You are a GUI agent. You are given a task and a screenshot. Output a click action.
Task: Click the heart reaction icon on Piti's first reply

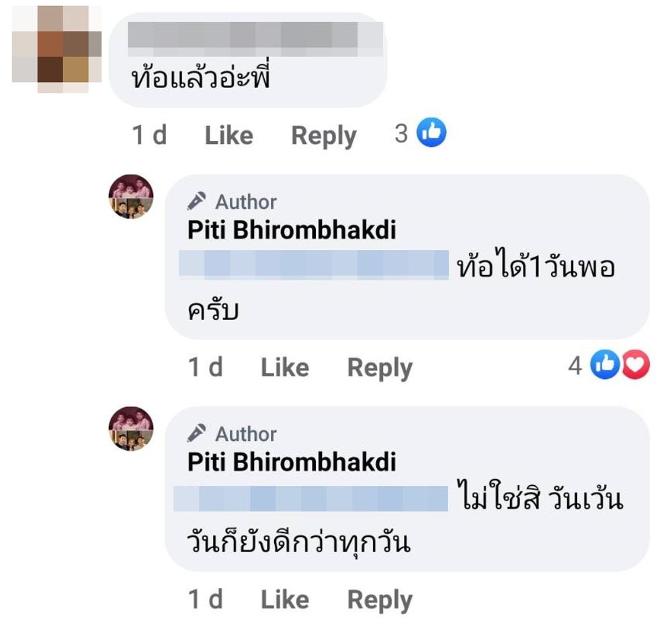(636, 365)
